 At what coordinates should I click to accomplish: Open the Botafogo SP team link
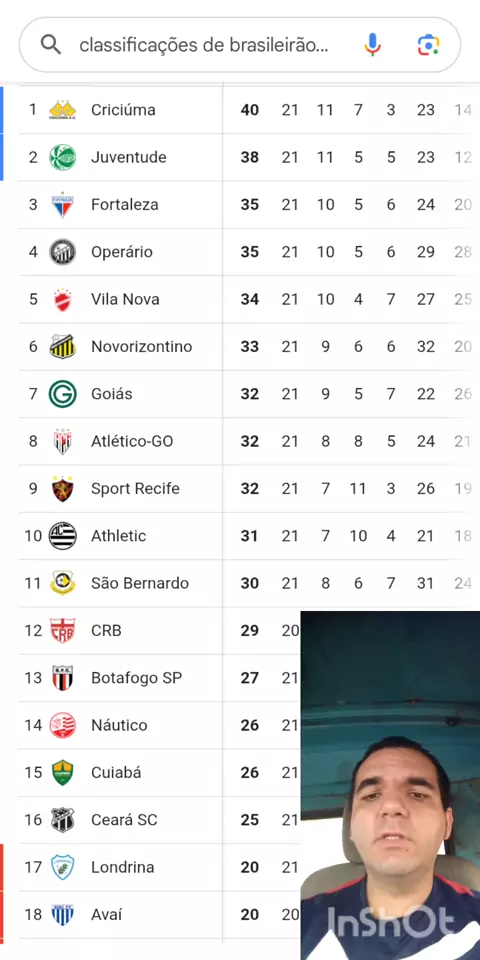[137, 678]
